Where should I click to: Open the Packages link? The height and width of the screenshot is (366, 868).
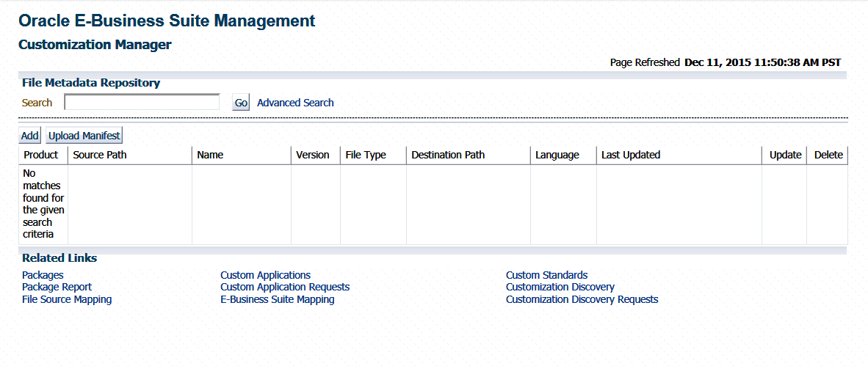tap(43, 275)
